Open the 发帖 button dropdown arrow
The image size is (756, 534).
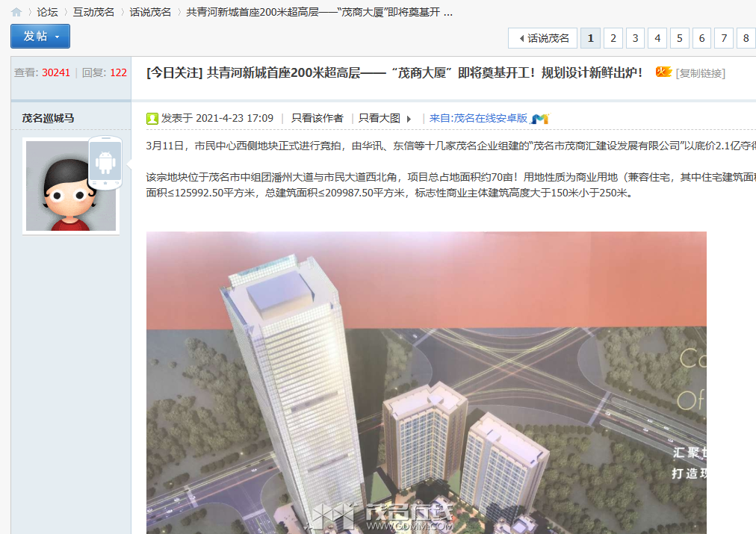pyautogui.click(x=56, y=35)
